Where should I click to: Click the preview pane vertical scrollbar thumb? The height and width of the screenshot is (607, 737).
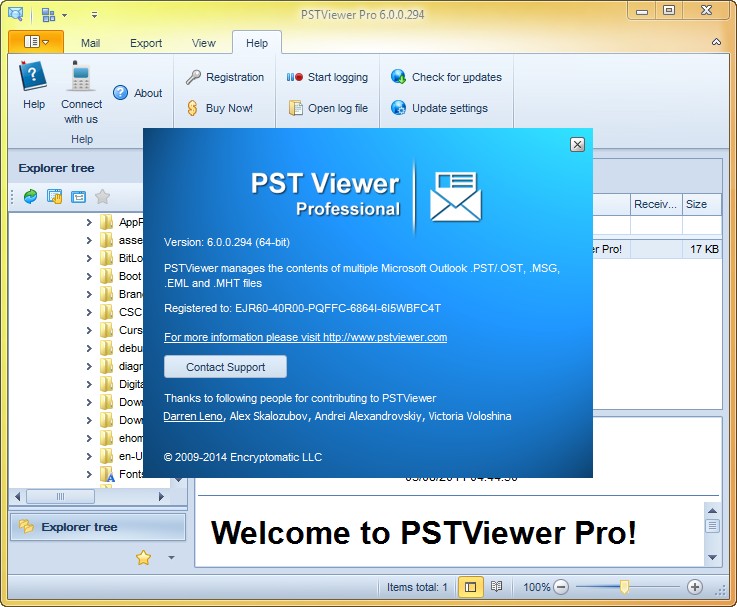713,526
